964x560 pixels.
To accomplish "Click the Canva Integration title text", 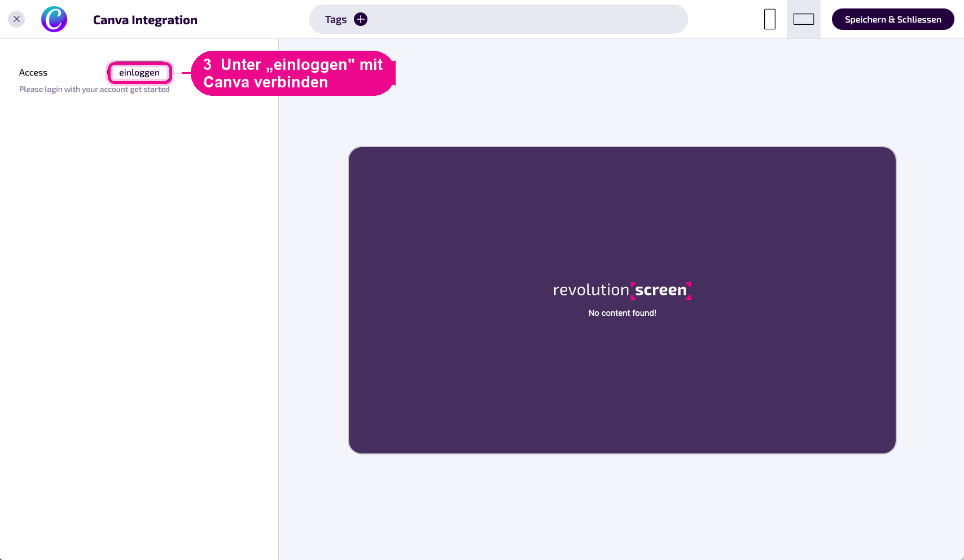I will [x=145, y=20].
